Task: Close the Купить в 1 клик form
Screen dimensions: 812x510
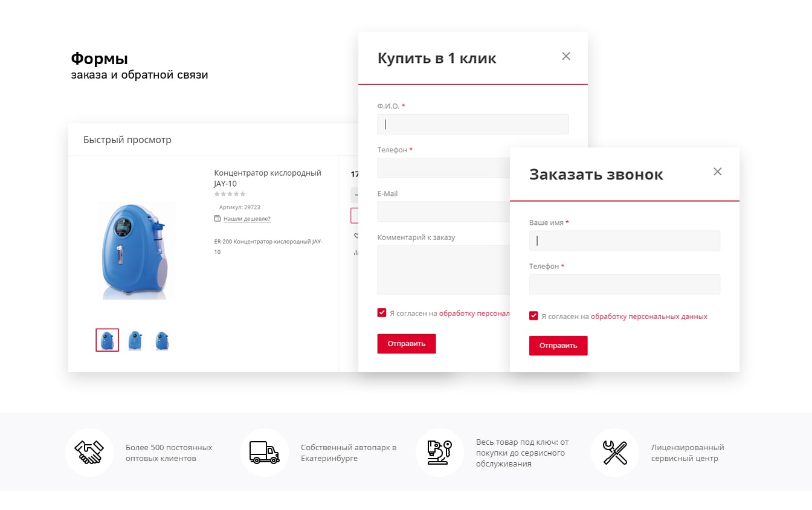Action: click(x=566, y=56)
